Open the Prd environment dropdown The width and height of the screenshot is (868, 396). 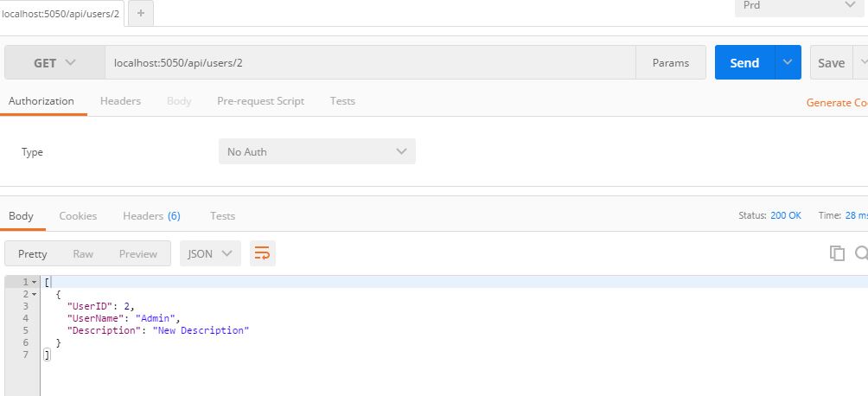[800, 6]
